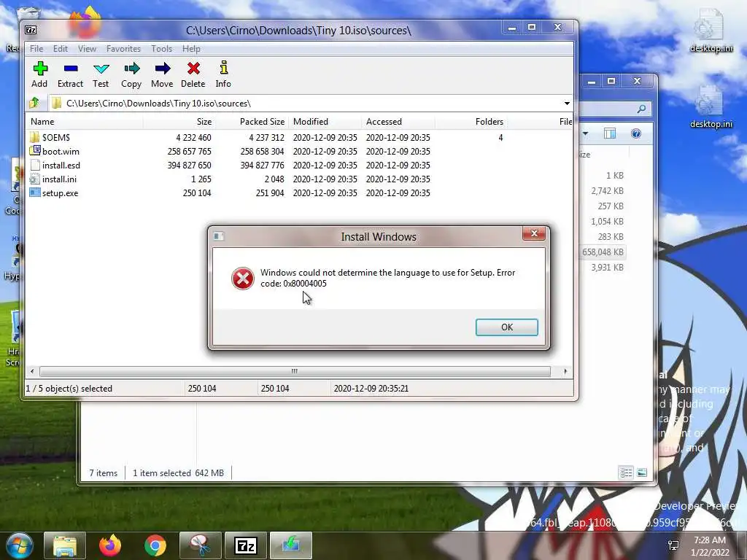The height and width of the screenshot is (560, 747).
Task: Select the setup.exe file icon
Action: pos(34,192)
